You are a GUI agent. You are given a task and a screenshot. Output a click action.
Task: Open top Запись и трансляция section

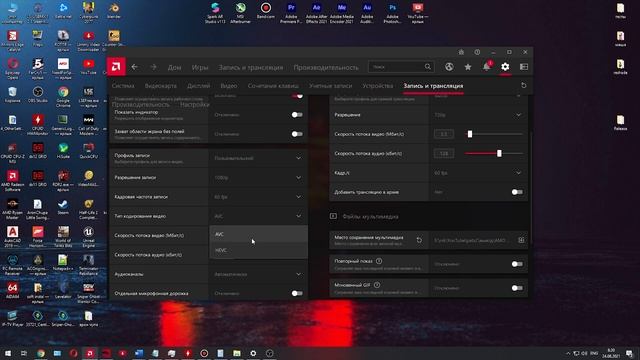[251, 67]
